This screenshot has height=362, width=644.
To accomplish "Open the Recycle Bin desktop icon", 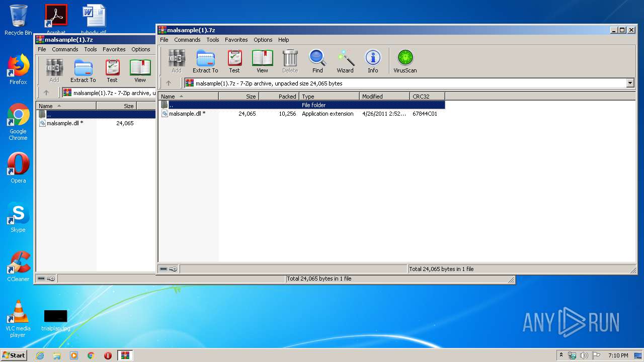I will (x=18, y=20).
